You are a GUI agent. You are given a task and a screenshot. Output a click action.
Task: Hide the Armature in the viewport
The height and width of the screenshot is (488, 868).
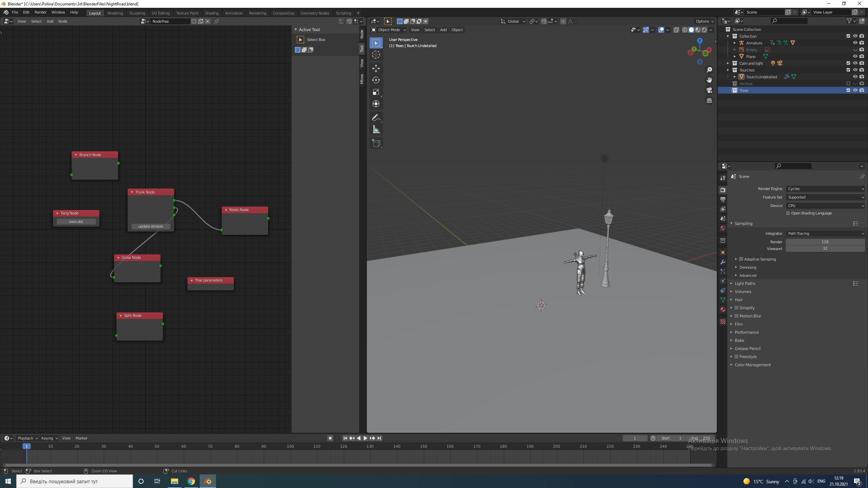(855, 43)
